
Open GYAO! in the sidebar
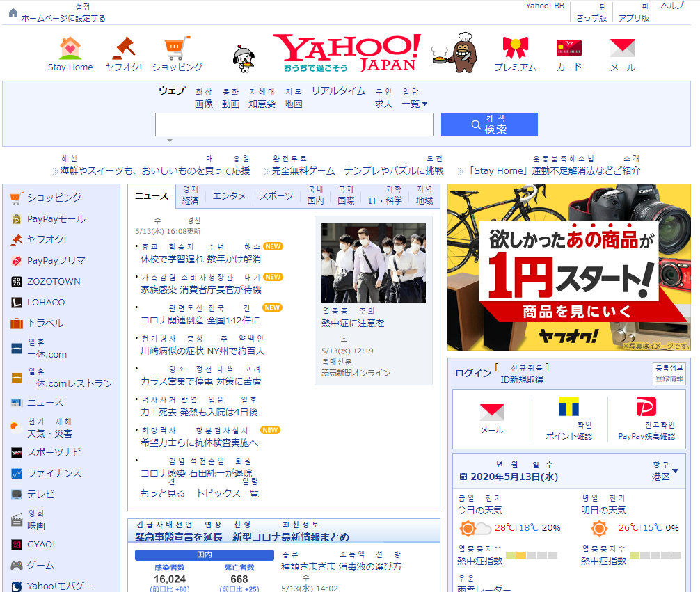(x=41, y=544)
